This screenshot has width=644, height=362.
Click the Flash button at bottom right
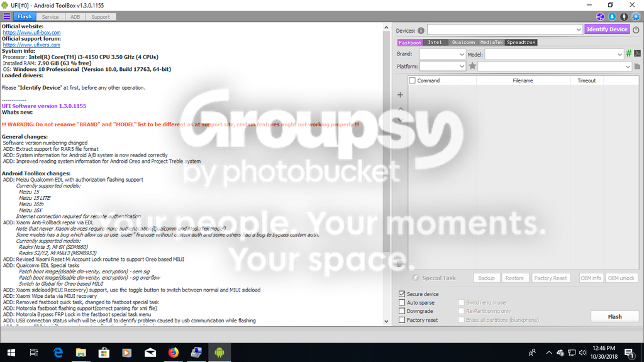(x=614, y=317)
